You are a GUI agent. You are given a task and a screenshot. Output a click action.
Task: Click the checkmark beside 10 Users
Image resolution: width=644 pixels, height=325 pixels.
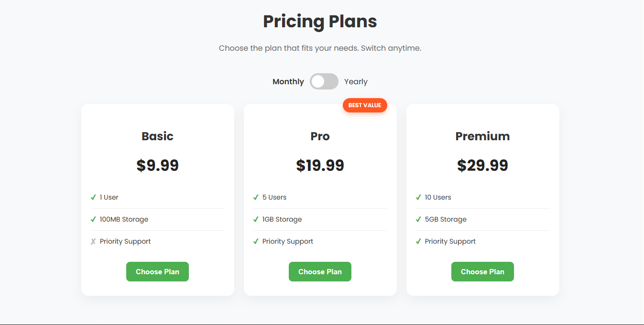[x=418, y=197]
